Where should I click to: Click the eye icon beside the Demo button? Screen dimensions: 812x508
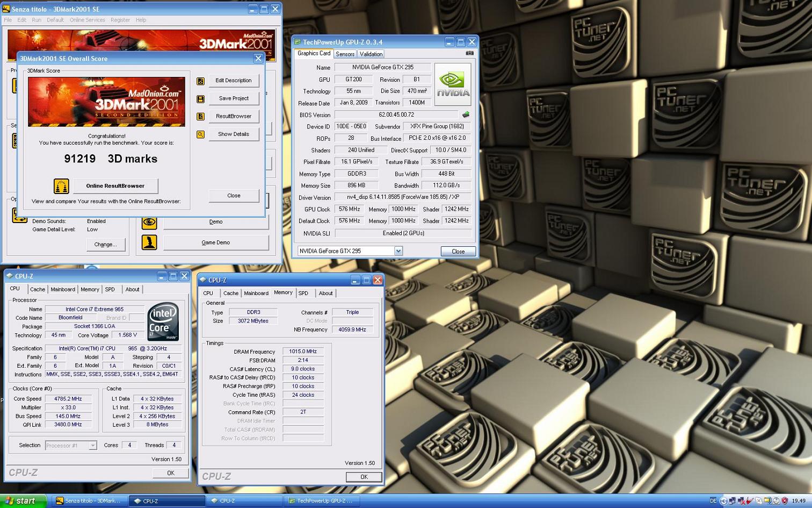(149, 222)
